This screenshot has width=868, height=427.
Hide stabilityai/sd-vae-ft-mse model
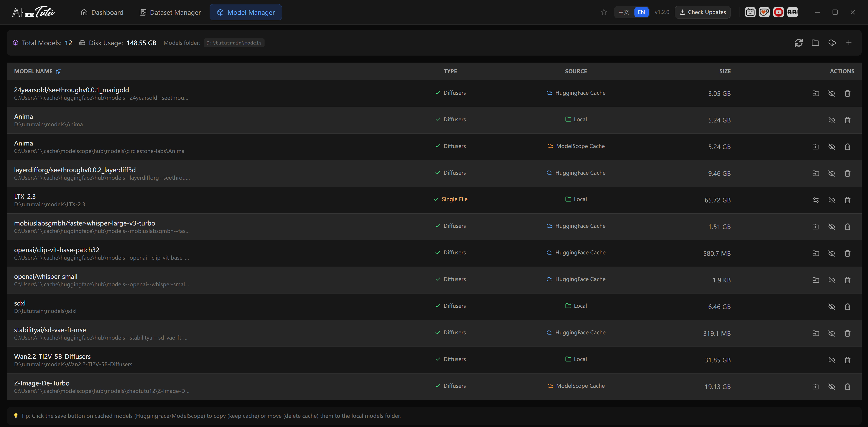pos(831,333)
